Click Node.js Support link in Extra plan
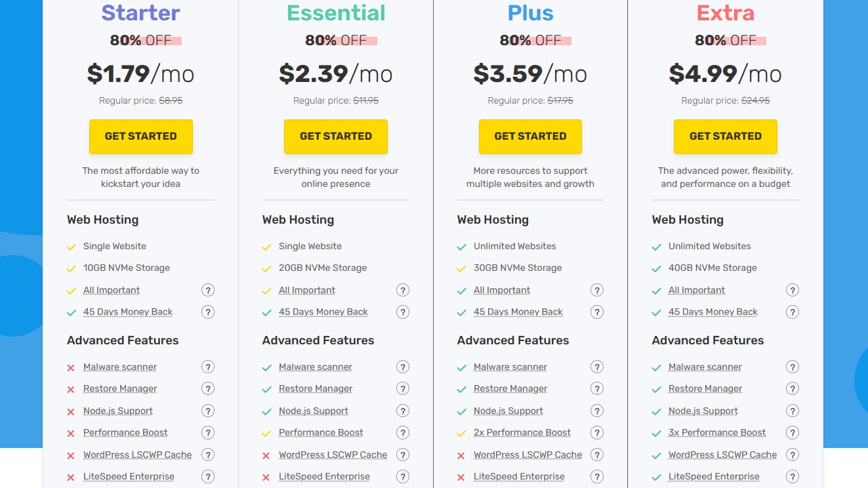The image size is (868, 488). (703, 411)
